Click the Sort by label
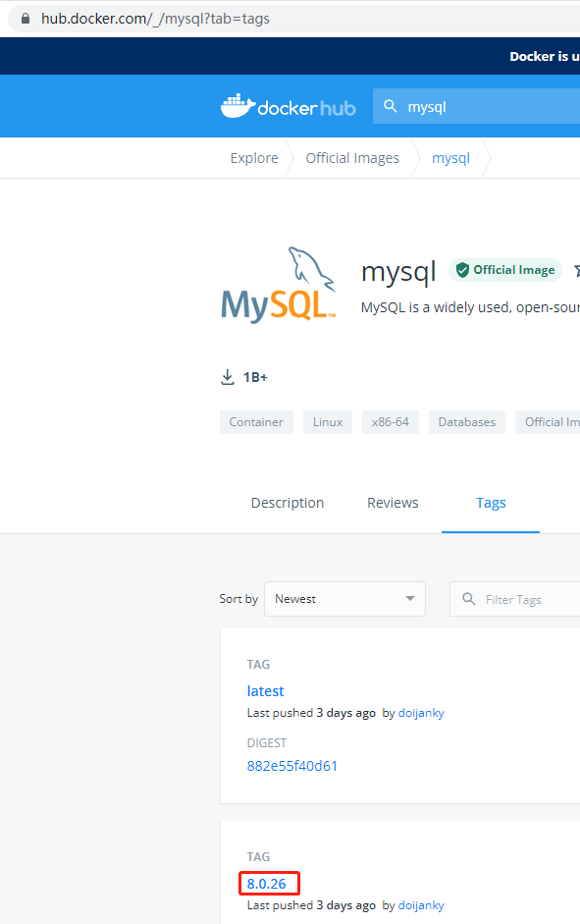The height and width of the screenshot is (924, 580). click(x=238, y=599)
